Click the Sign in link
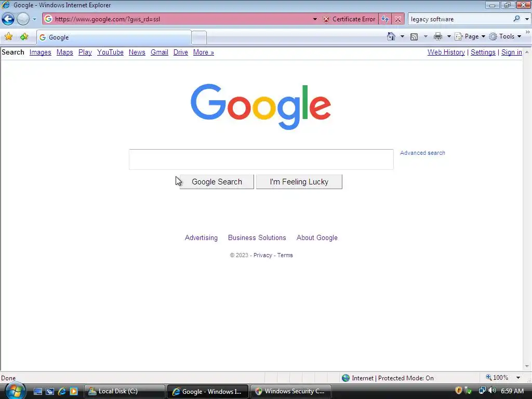Viewport: 532px width, 399px height. click(512, 52)
